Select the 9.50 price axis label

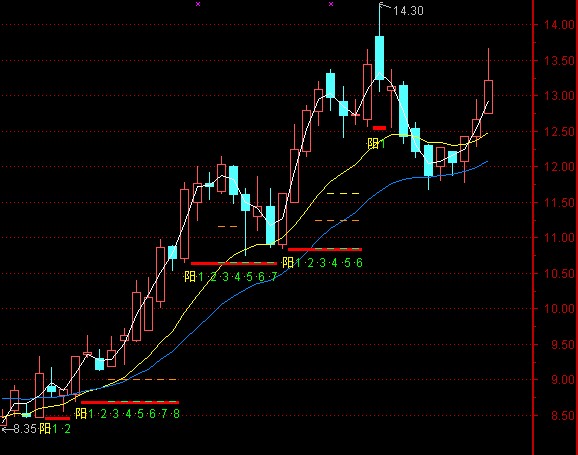click(x=563, y=345)
